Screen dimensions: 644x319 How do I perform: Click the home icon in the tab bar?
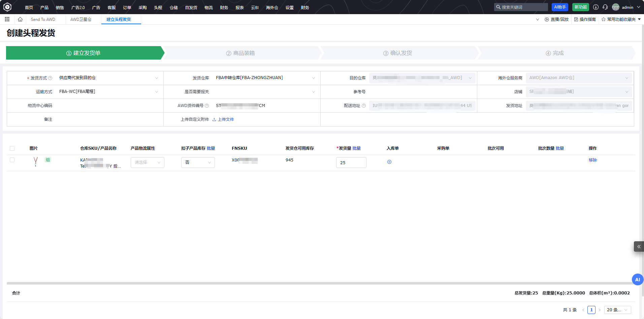20,20
